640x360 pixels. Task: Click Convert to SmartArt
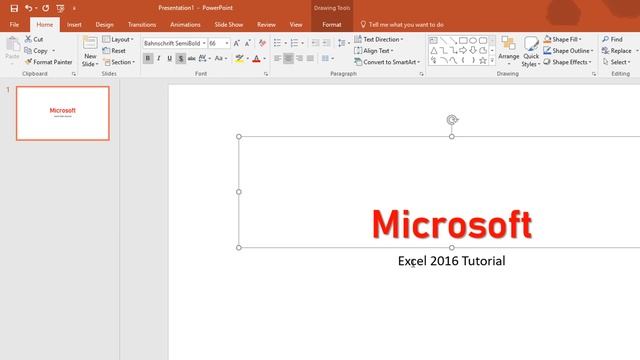tap(387, 62)
